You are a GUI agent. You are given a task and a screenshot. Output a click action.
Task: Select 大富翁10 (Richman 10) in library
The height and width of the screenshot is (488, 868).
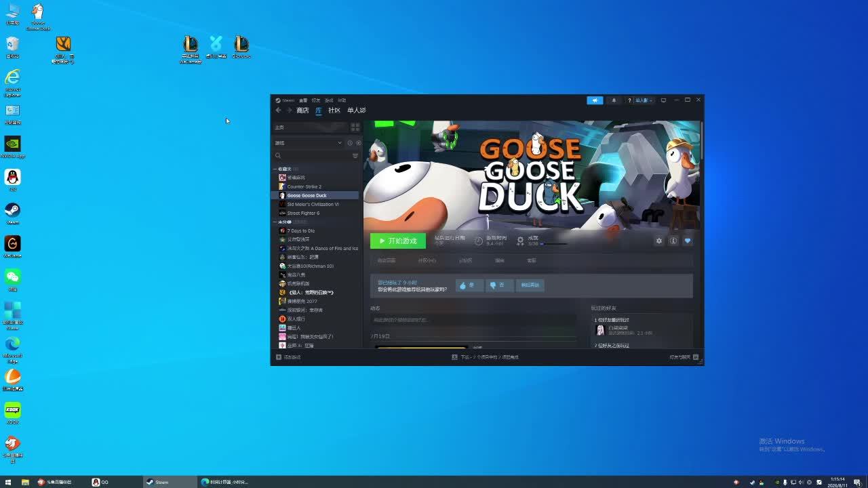[x=316, y=266]
